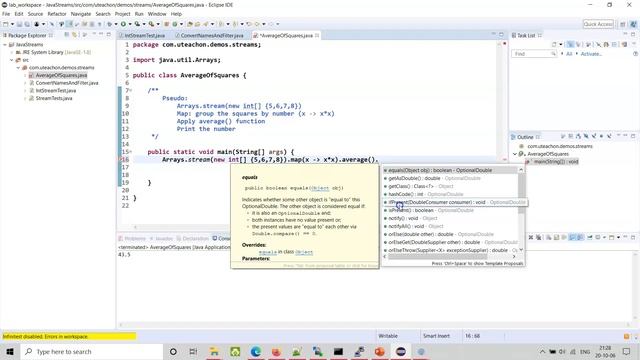Click the equals link under Overrides
This screenshot has height=360, width=640.
pos(268,252)
